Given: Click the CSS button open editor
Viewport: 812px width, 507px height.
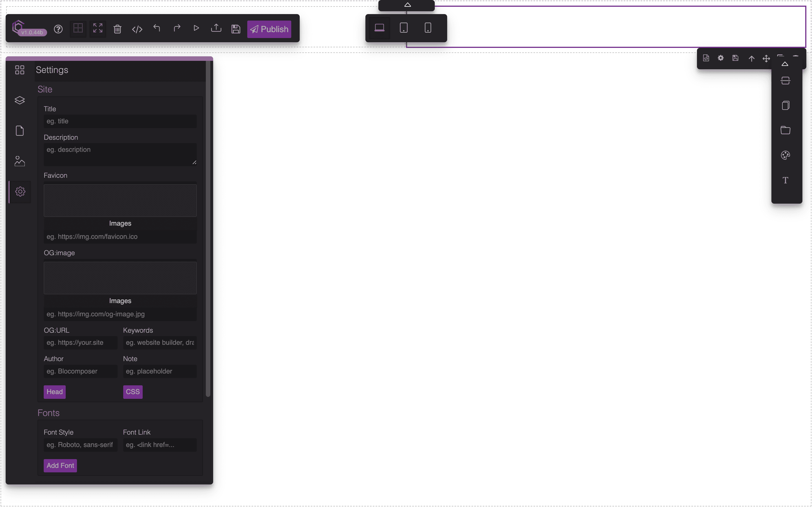Looking at the screenshot, I should pyautogui.click(x=133, y=391).
